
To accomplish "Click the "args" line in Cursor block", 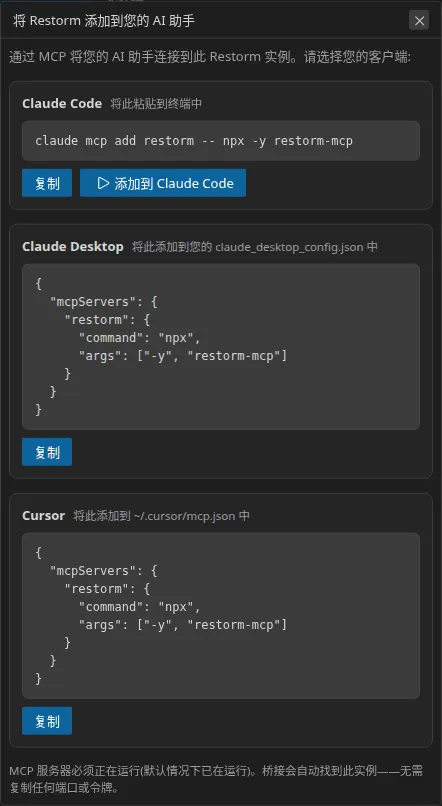I will click(x=182, y=625).
